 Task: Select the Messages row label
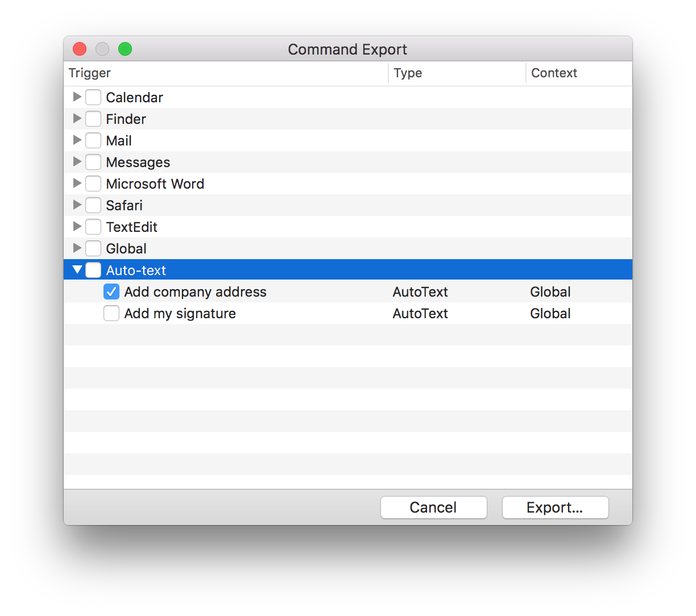(138, 163)
